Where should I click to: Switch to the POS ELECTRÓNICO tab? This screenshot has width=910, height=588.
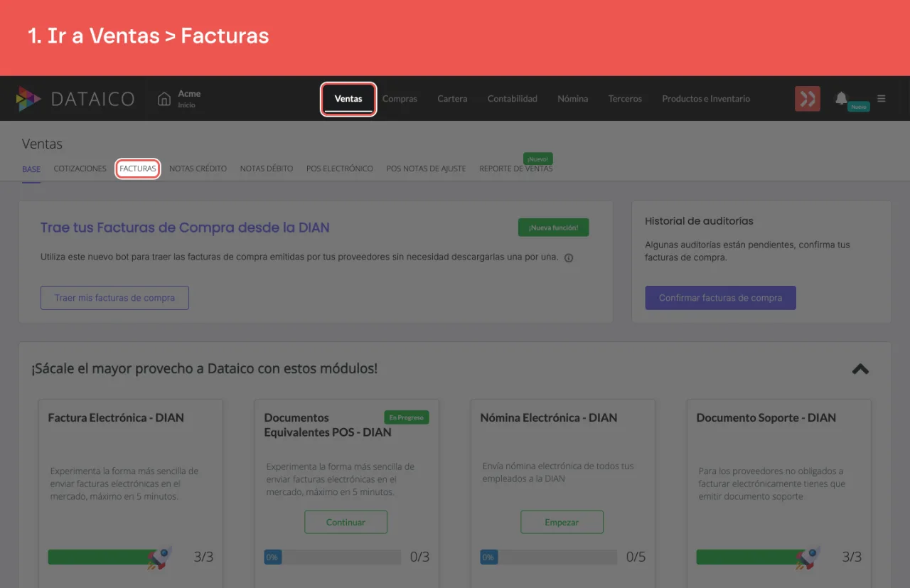(x=340, y=169)
